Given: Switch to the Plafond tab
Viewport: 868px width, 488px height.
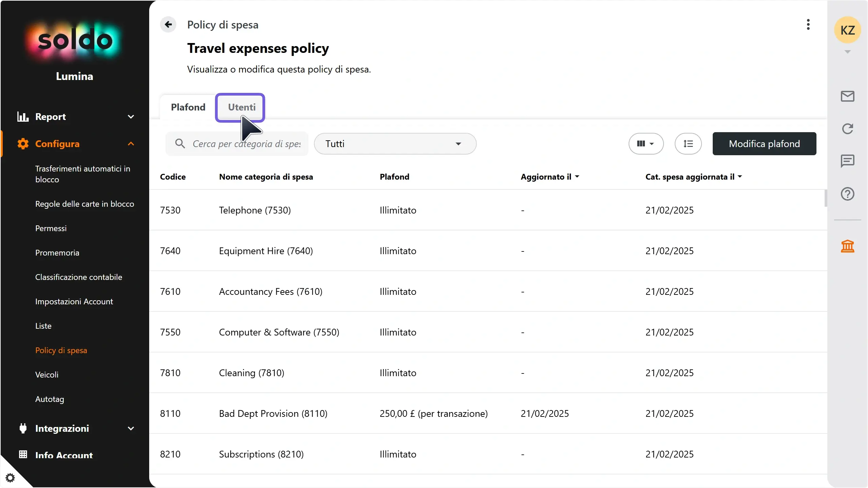Looking at the screenshot, I should coord(188,107).
